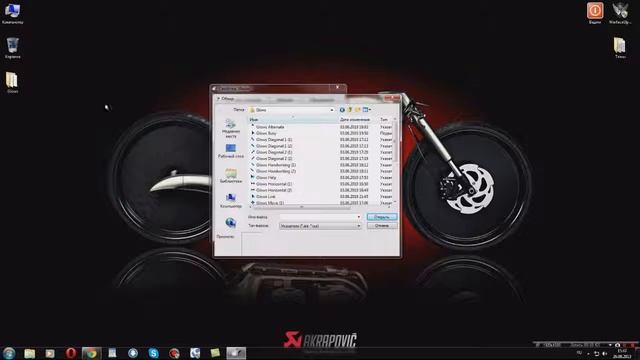
Task: Select the Gloos Horizontal (2) file
Action: pos(273,190)
